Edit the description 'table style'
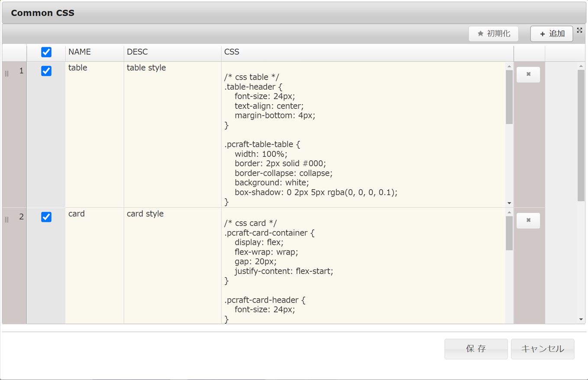588x380 pixels. click(x=172, y=134)
